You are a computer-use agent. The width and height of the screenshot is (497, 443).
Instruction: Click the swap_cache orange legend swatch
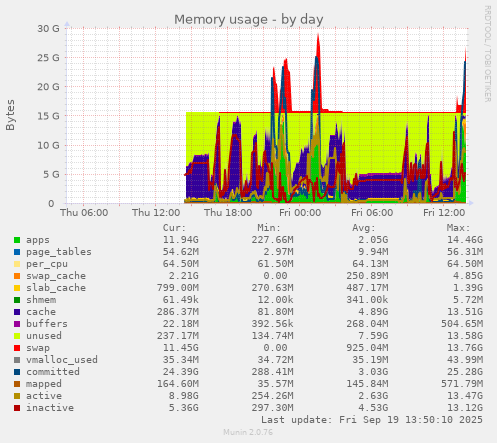17,276
